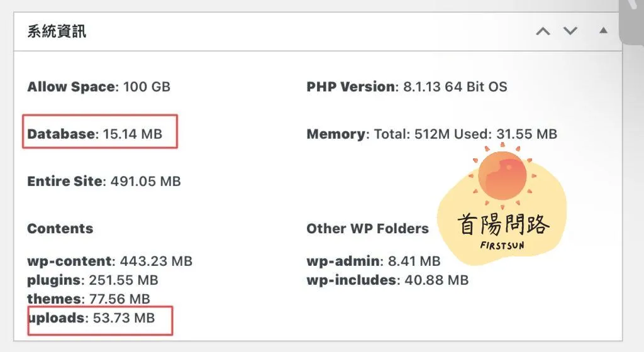
Task: Click the Contents section heading
Action: [x=60, y=228]
